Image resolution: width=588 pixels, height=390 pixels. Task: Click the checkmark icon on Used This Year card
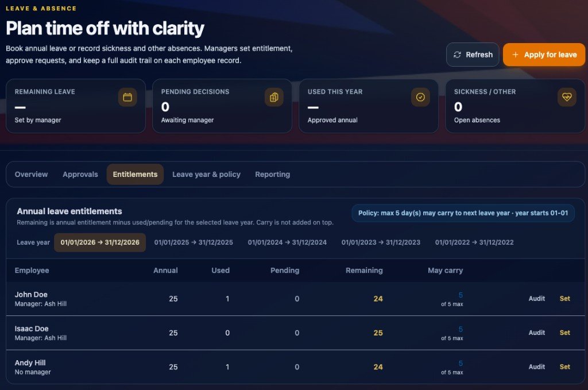(x=420, y=97)
